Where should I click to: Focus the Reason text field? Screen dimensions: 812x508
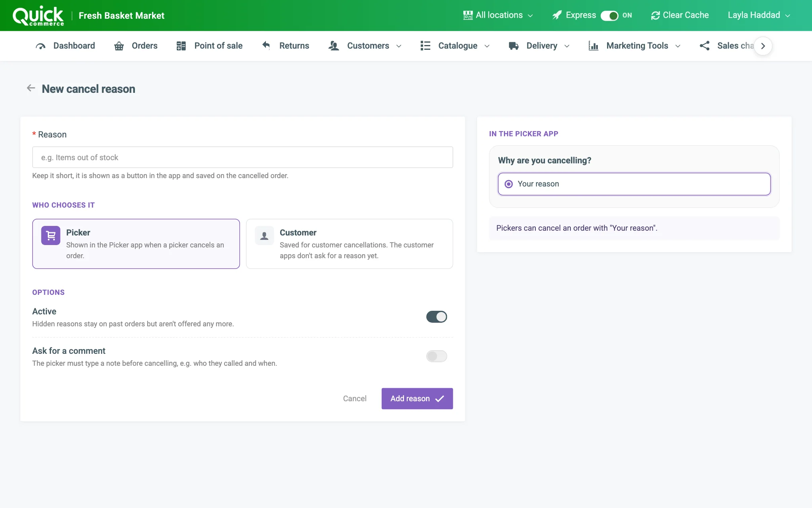[242, 157]
